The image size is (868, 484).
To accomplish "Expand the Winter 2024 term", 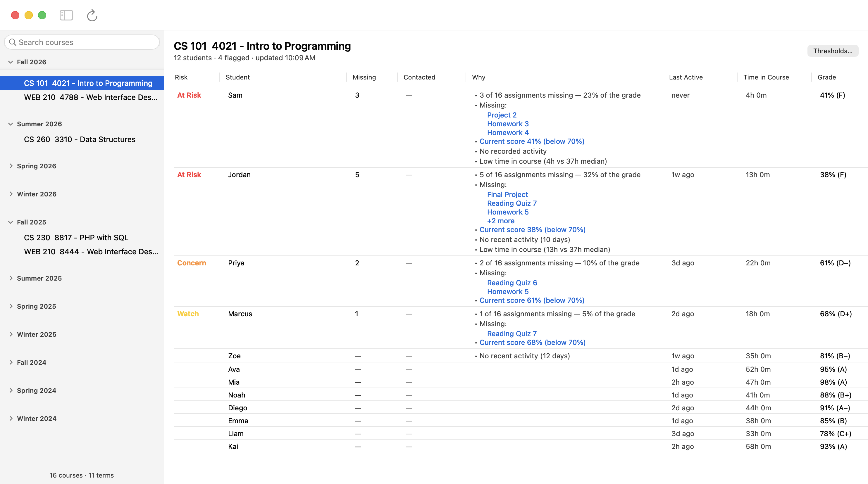I will point(11,419).
